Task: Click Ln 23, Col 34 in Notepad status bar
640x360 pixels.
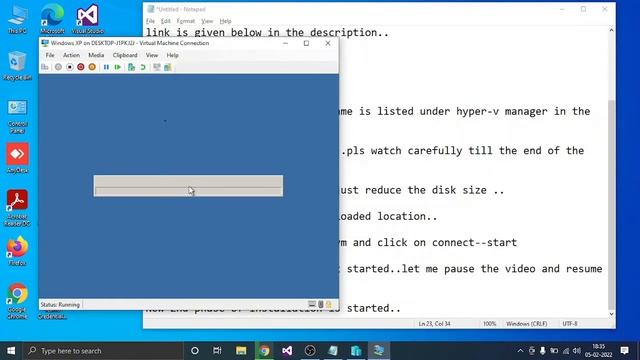Action: point(434,324)
